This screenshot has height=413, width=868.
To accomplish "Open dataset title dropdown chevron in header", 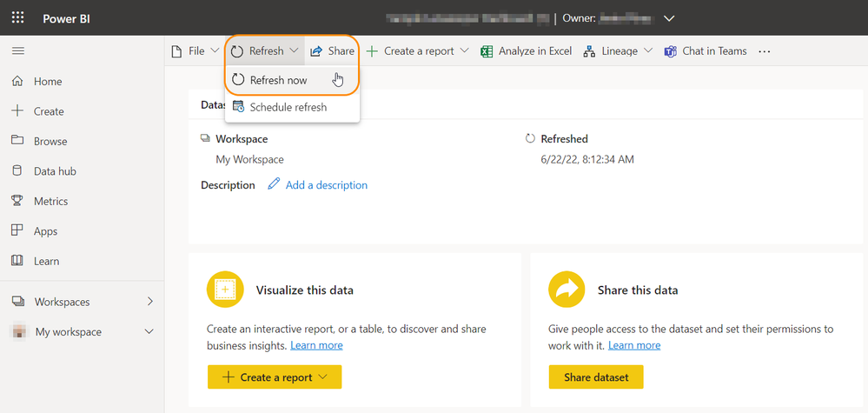I will tap(668, 18).
